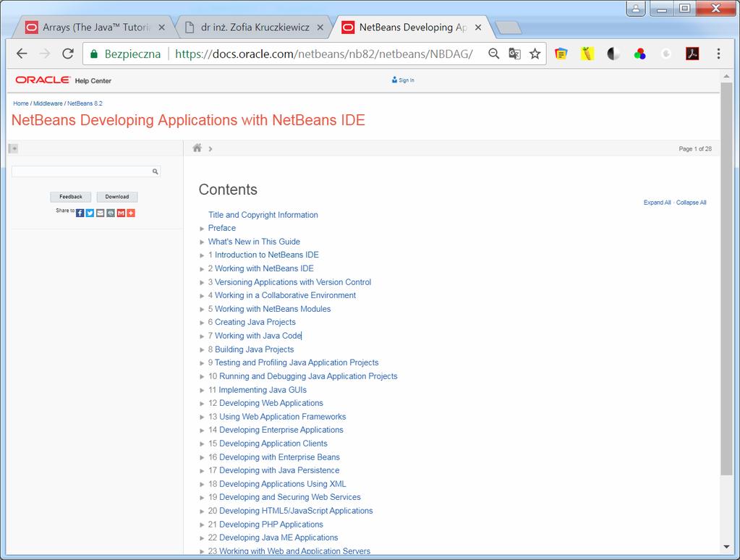
Task: Expand chapter 12 Developing Web Applications arrow
Action: click(x=202, y=404)
